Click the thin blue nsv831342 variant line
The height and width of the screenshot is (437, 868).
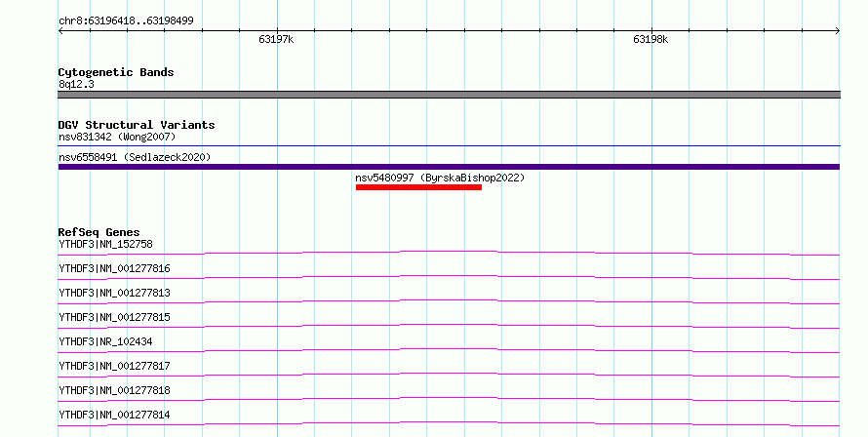coord(449,146)
